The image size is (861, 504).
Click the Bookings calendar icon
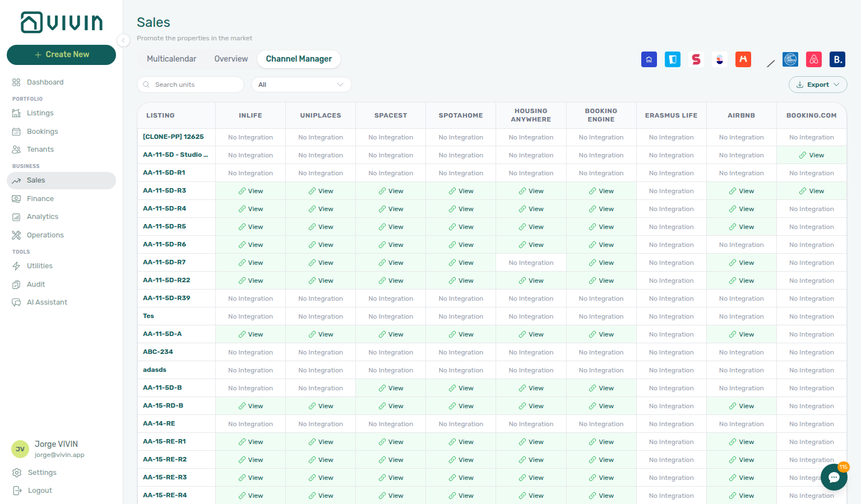point(16,132)
